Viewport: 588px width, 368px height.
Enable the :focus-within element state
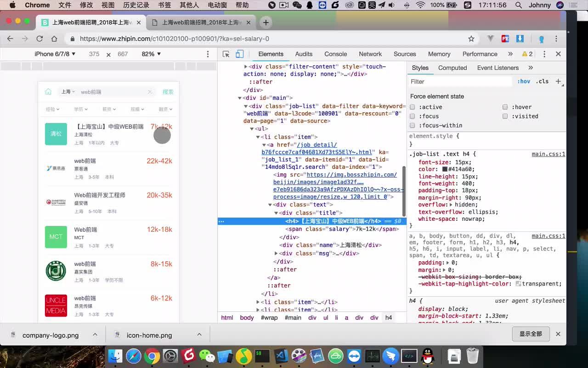(413, 125)
